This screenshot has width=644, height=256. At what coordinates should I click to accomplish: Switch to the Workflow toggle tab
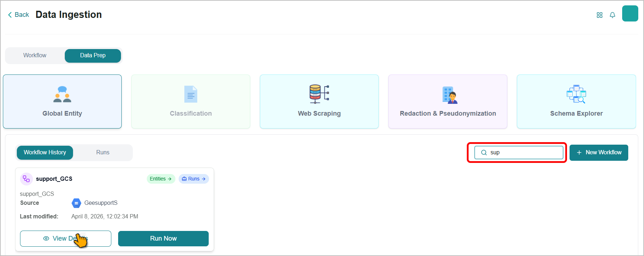(35, 55)
